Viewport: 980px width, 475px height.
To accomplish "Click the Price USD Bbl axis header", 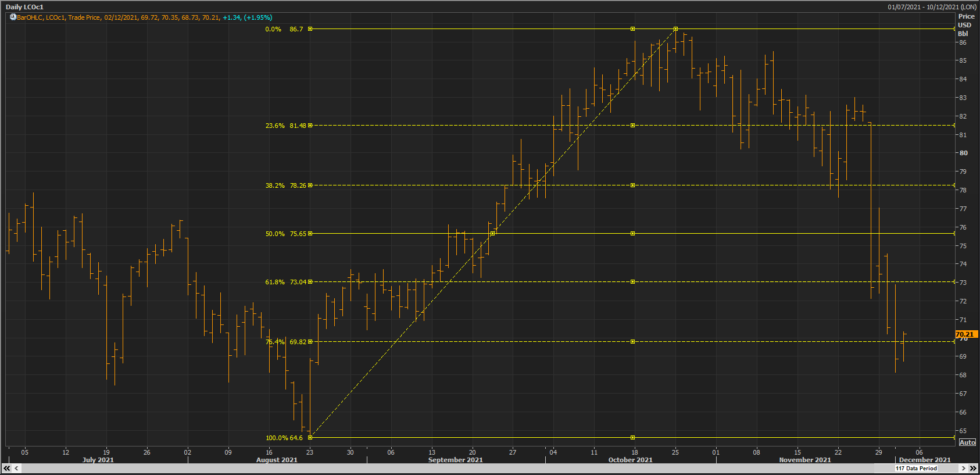I will [966, 25].
